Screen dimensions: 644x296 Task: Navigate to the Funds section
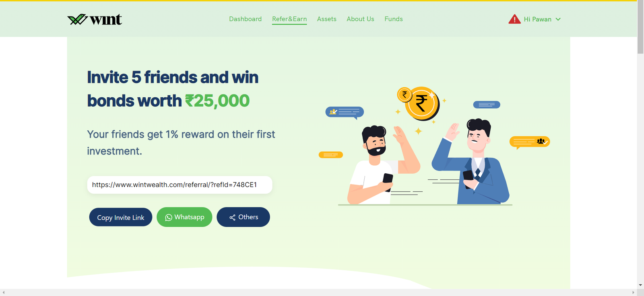(393, 19)
